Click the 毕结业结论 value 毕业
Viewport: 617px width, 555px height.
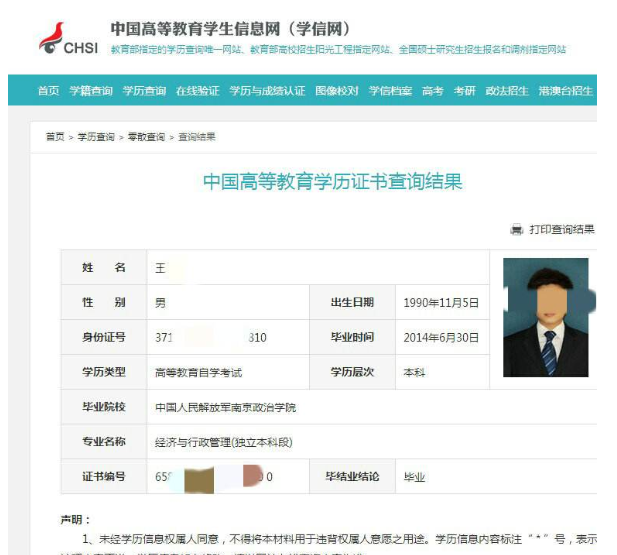[414, 477]
